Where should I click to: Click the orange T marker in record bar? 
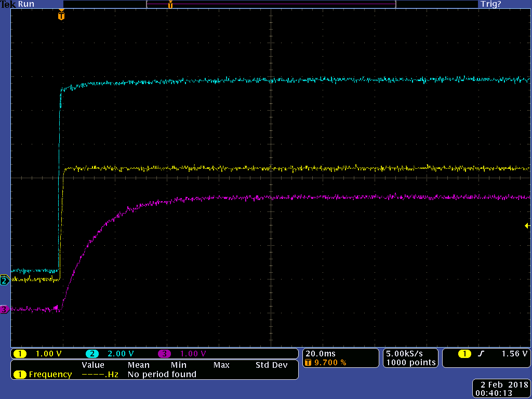(170, 4)
